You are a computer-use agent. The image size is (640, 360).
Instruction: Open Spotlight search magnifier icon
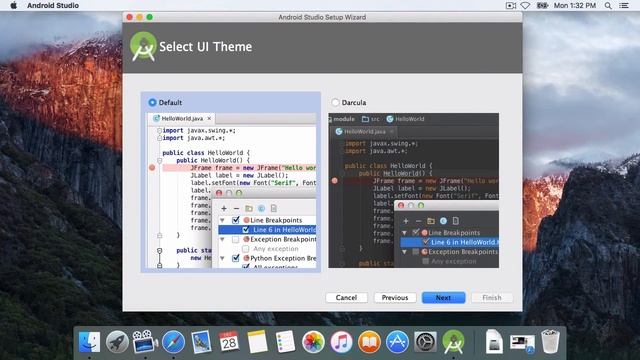[x=608, y=5]
